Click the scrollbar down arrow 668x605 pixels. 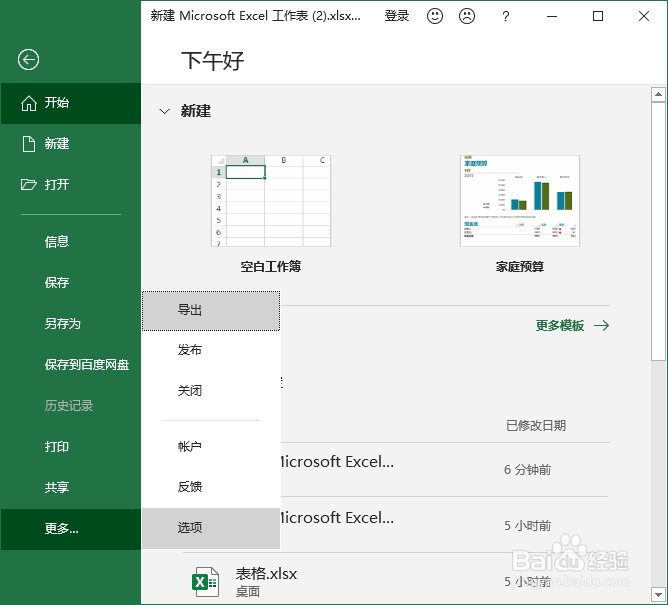[658, 594]
